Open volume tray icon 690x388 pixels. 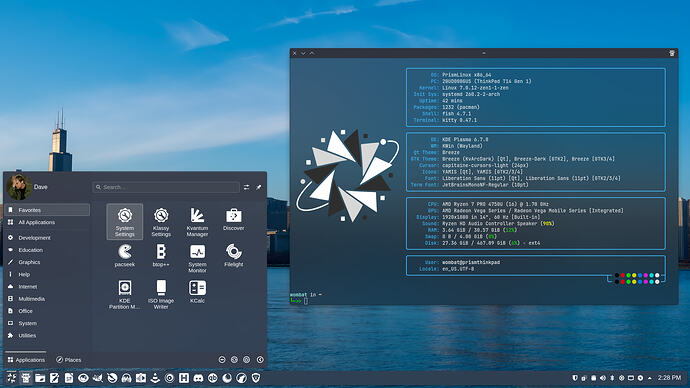[602, 378]
